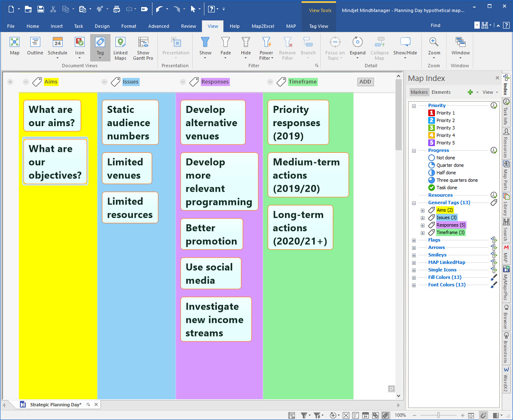Click the Show/Hide detail icon
This screenshot has height=420, width=513.
(x=405, y=46)
